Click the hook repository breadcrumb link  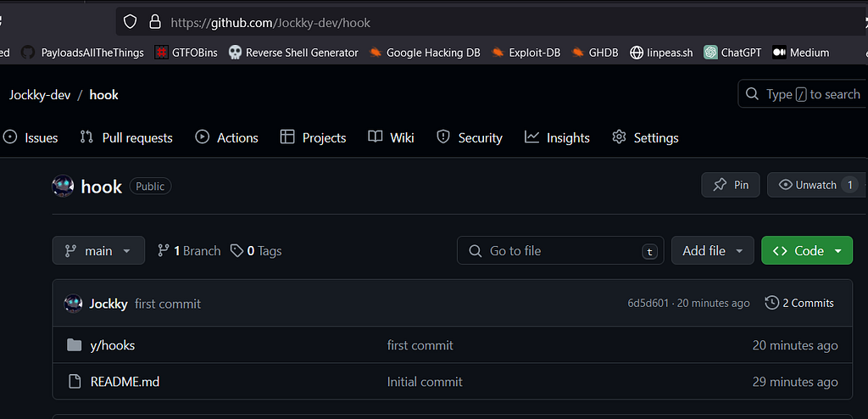[x=104, y=95]
